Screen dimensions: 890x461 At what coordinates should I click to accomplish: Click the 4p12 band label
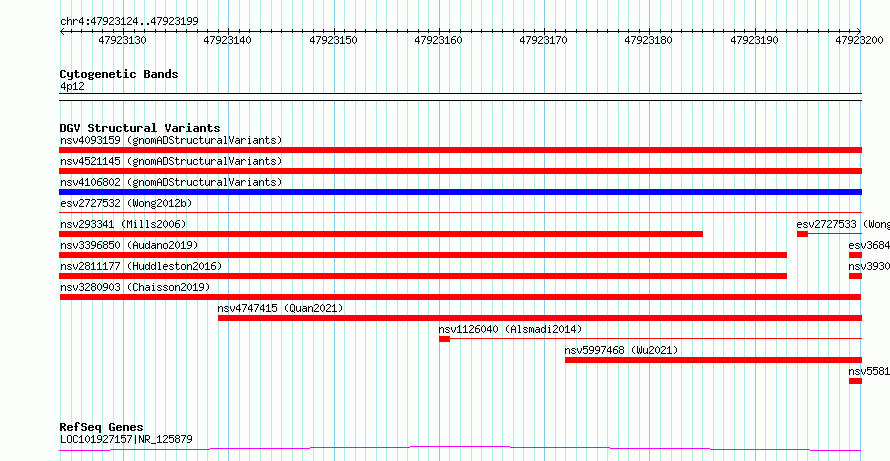(72, 86)
